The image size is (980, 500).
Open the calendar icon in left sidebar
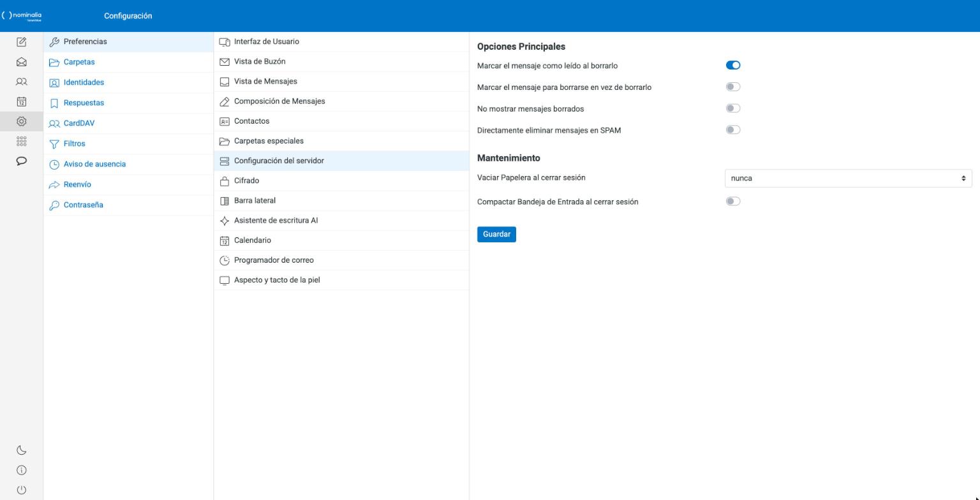coord(21,101)
